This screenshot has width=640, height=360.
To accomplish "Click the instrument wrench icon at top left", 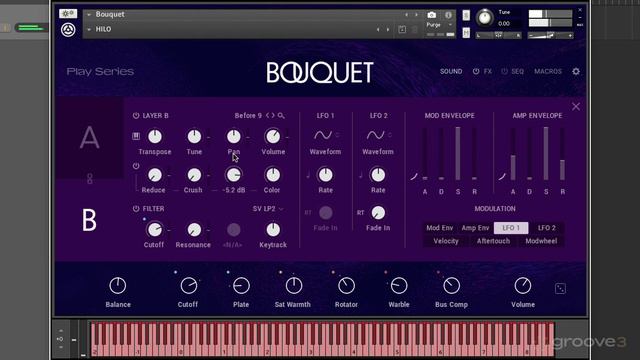I will pyautogui.click(x=68, y=13).
